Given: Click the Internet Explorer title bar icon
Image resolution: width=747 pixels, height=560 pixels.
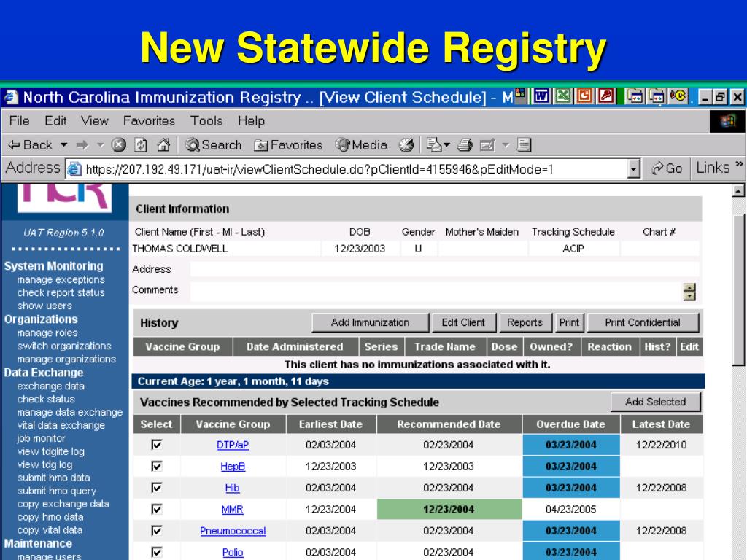Looking at the screenshot, I should pos(10,97).
